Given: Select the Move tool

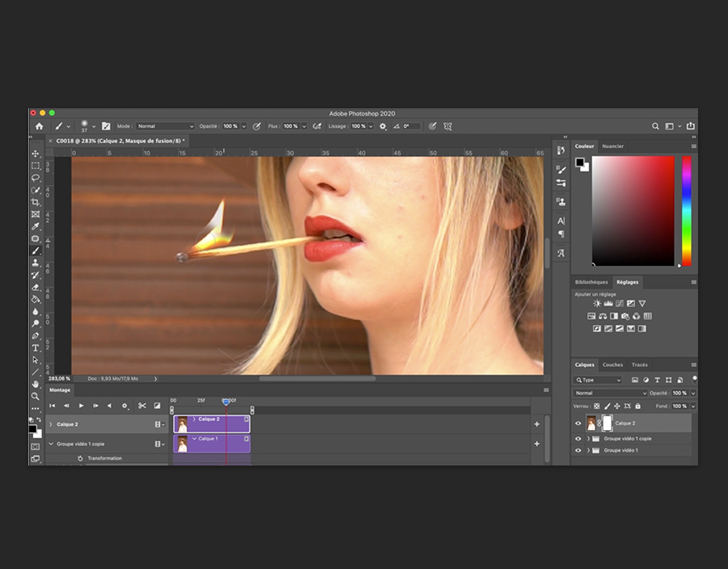Looking at the screenshot, I should pos(36,154).
